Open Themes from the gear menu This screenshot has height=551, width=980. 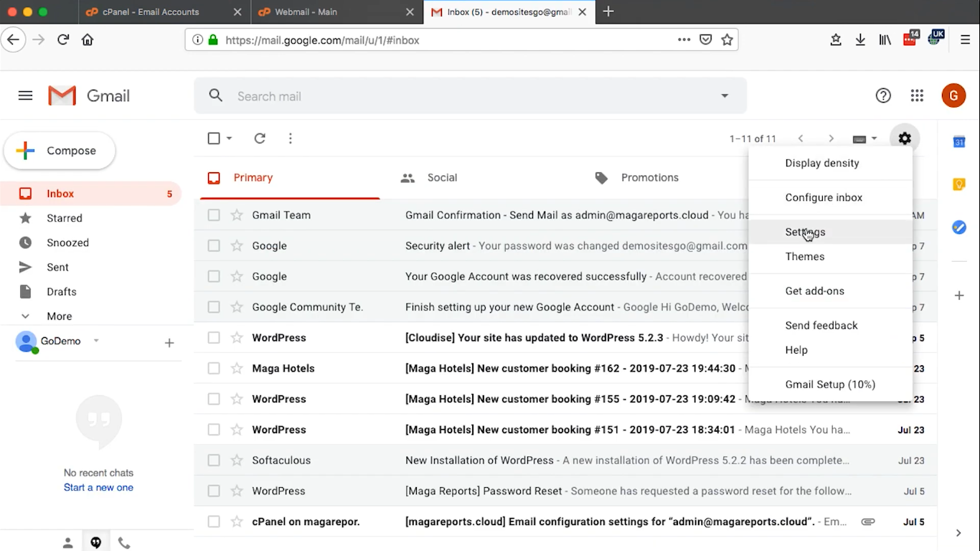tap(831, 256)
